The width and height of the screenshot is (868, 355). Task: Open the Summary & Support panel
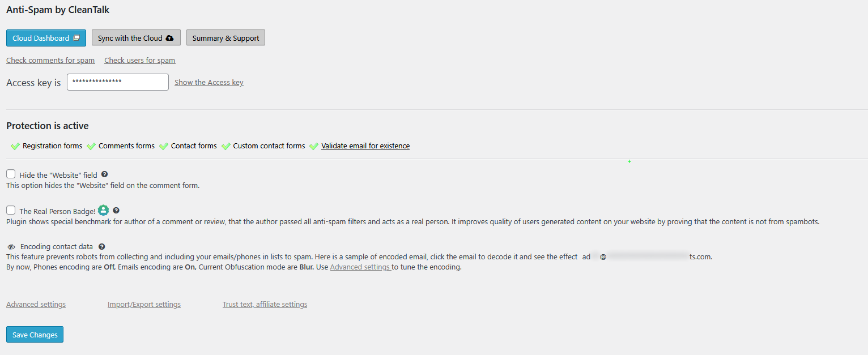pyautogui.click(x=225, y=37)
